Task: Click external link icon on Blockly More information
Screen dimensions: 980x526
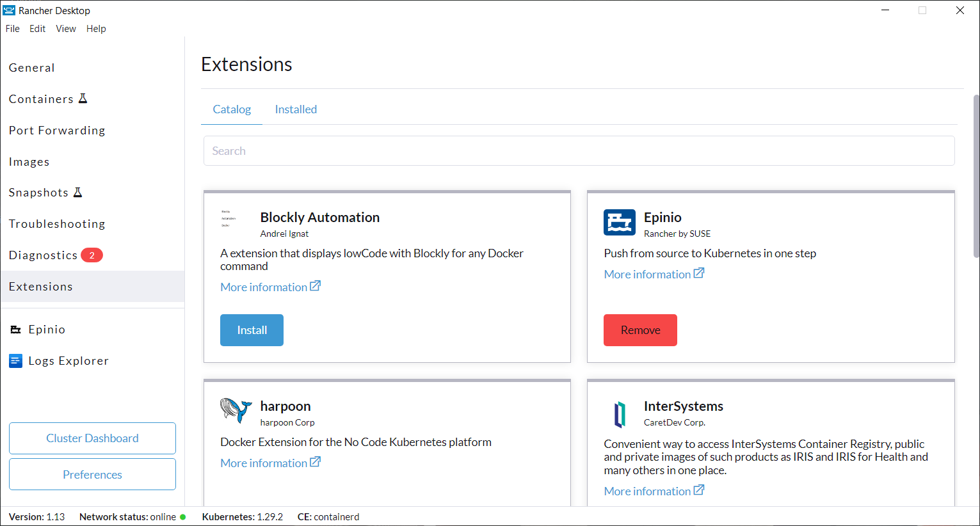Action: pyautogui.click(x=315, y=286)
